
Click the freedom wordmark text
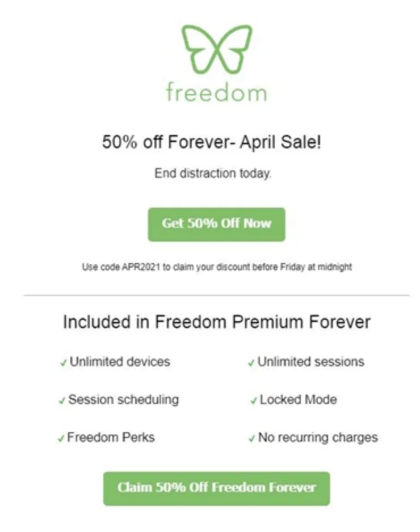pos(216,92)
